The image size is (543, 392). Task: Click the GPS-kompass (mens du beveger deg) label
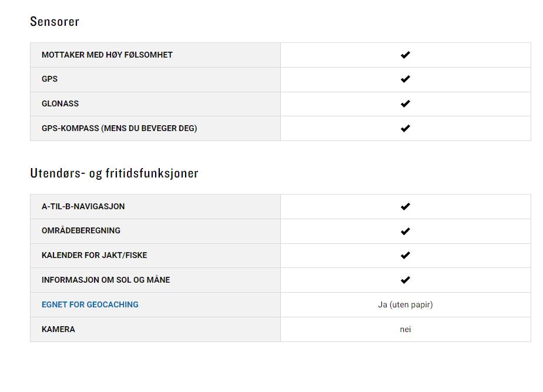pyautogui.click(x=119, y=128)
